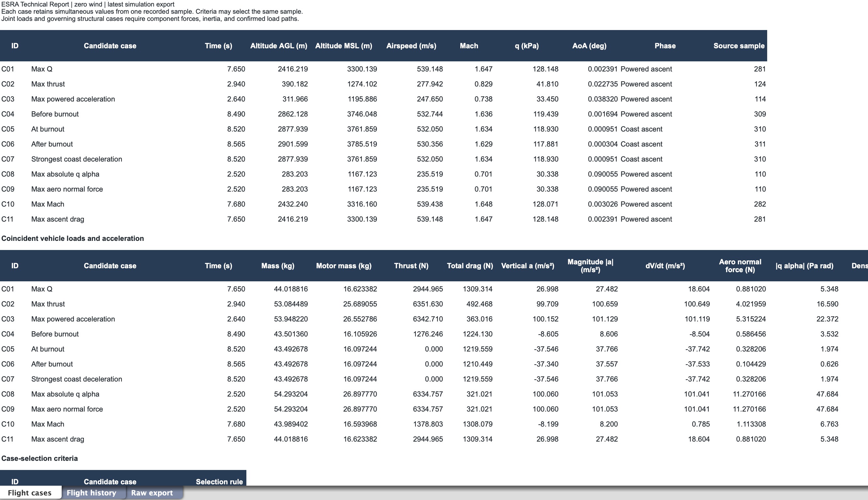Select the Total drag (N) header
Image resolution: width=868 pixels, height=500 pixels.
470,265
